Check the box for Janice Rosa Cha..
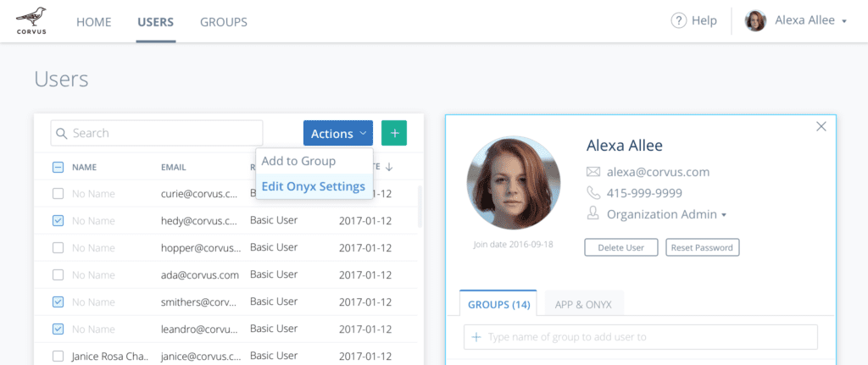This screenshot has height=365, width=868. tap(58, 356)
